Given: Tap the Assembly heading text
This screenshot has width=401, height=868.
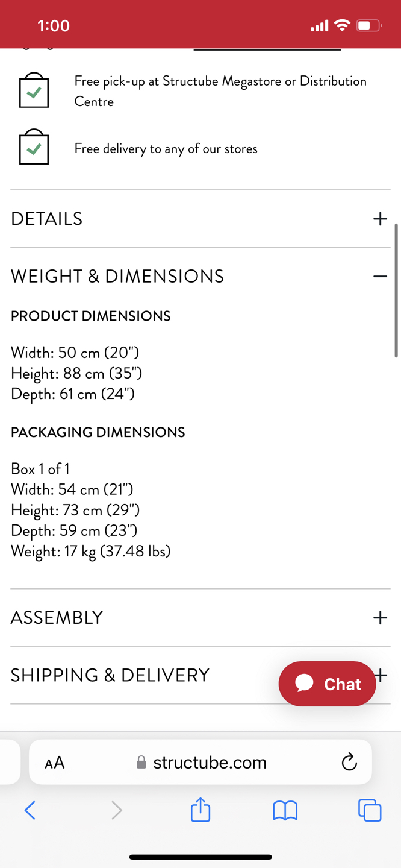Looking at the screenshot, I should [x=57, y=618].
